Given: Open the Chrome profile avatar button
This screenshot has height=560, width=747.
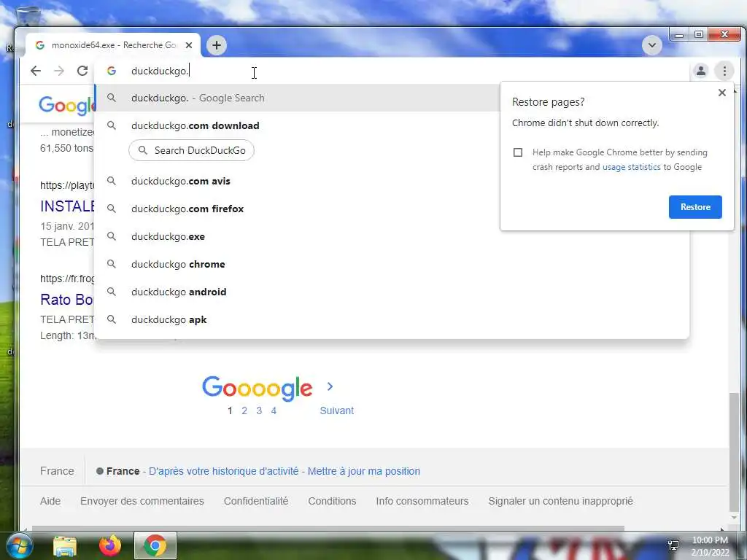Looking at the screenshot, I should click(701, 71).
